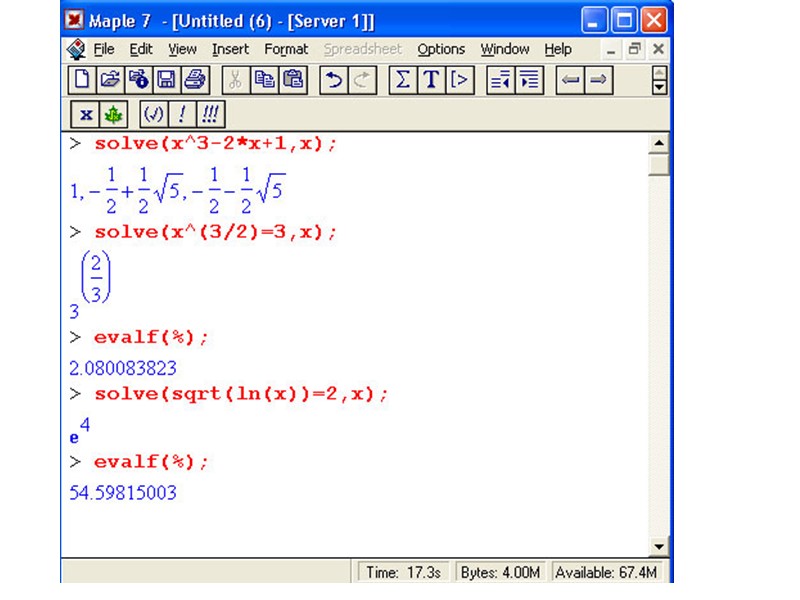Screen dimensions: 800x600
Task: Indent the section using indent icon
Action: point(530,80)
